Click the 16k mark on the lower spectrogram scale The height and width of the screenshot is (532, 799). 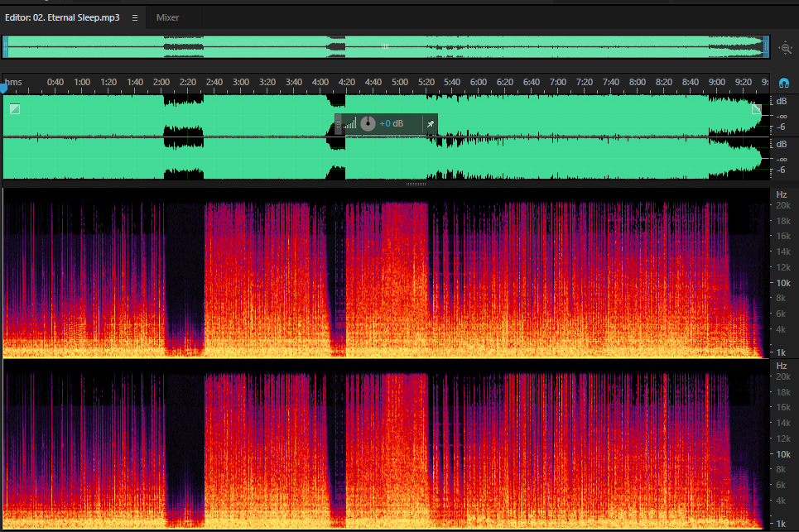click(x=783, y=407)
